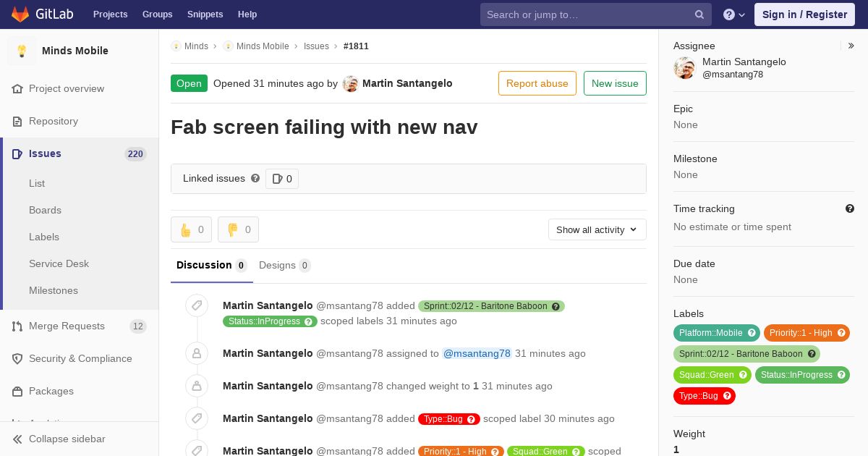Open the Groups menu in top bar
The image size is (868, 456).
coord(157,14)
